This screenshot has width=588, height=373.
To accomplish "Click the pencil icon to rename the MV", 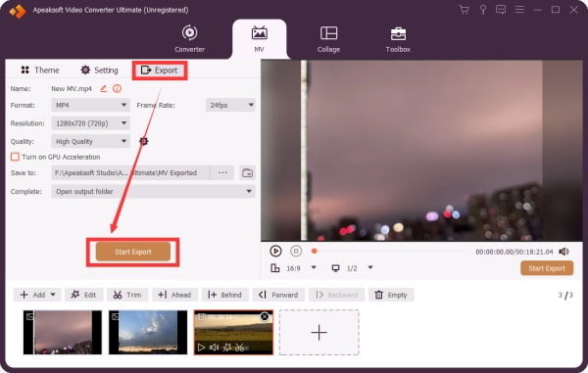I will pyautogui.click(x=104, y=89).
